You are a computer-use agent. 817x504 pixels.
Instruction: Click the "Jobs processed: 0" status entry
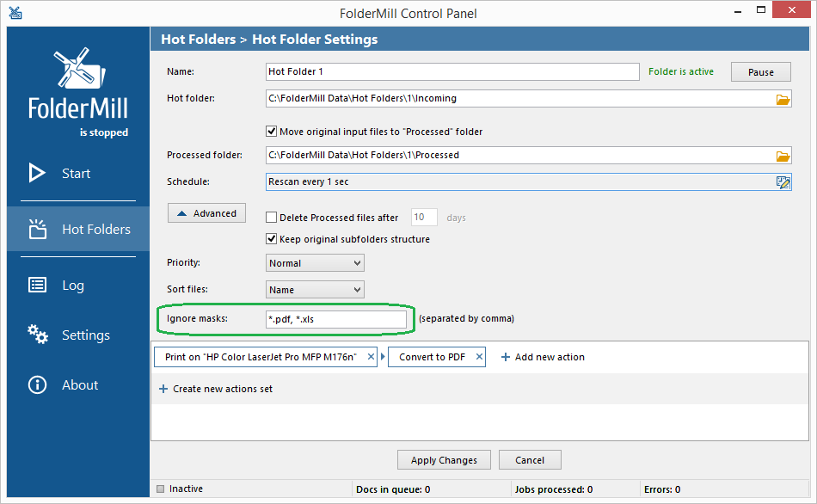(x=554, y=489)
